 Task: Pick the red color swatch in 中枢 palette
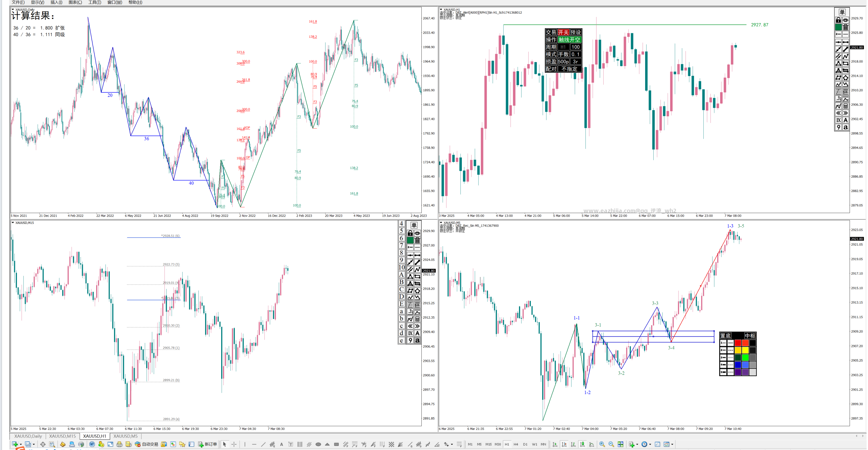[x=738, y=343]
